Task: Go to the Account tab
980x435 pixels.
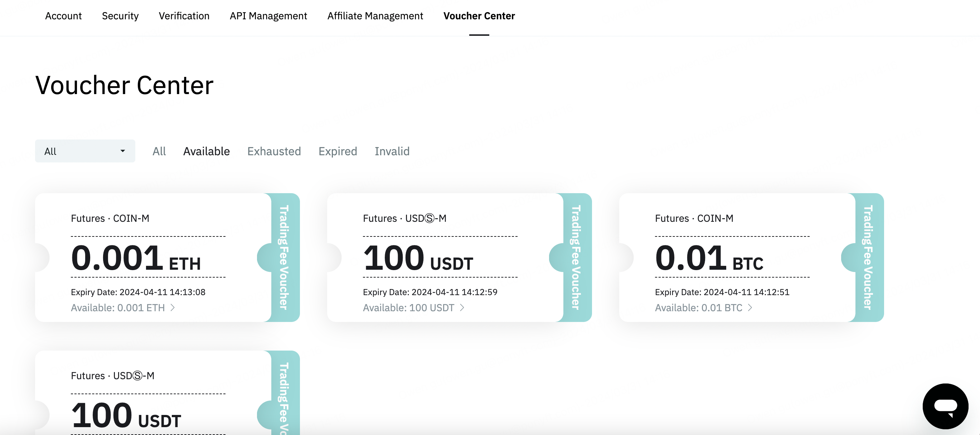Action: pyautogui.click(x=63, y=16)
